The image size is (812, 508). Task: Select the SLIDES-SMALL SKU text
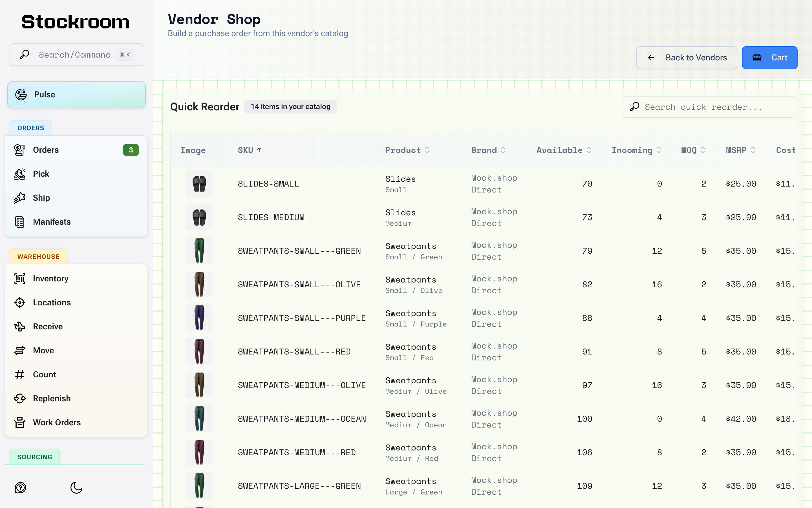tap(268, 184)
